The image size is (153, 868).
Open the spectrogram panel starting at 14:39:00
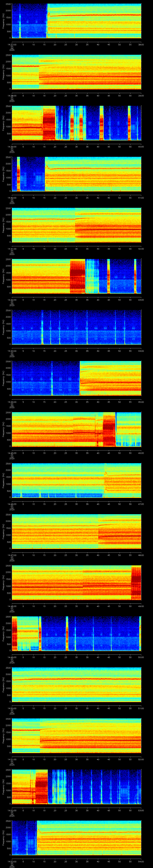coord(77,123)
